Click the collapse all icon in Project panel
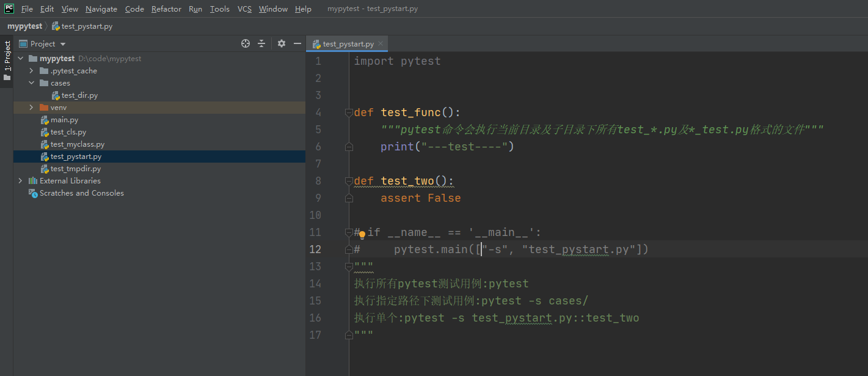This screenshot has height=376, width=868. tap(261, 43)
